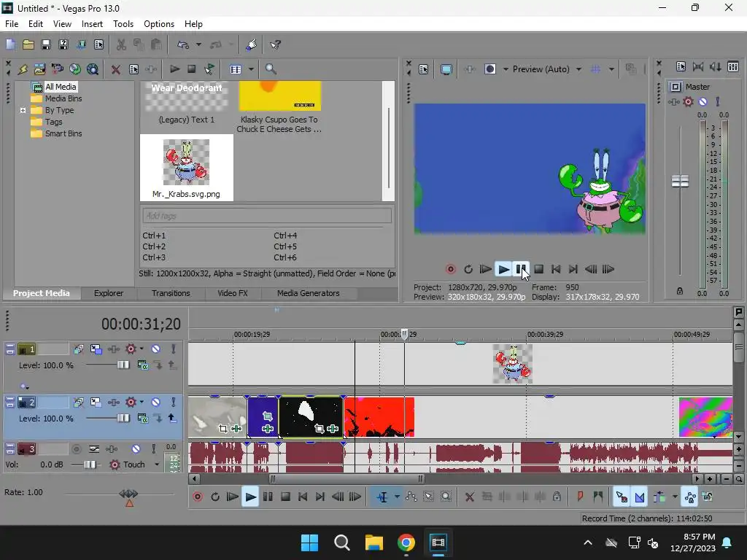
Task: Open the editing tool dropdown arrow in bottom toolbar
Action: [397, 497]
